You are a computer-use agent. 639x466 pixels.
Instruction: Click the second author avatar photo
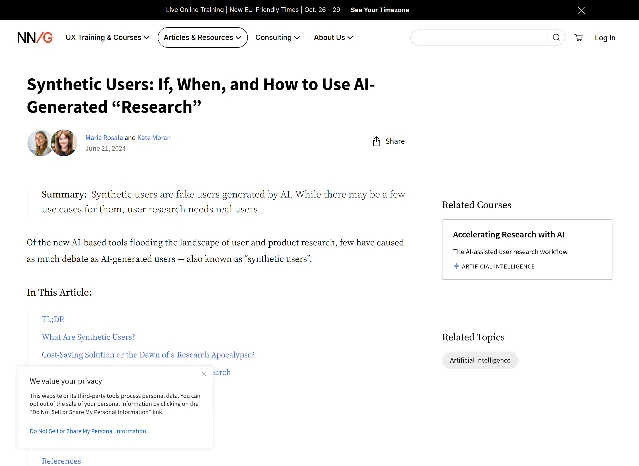pyautogui.click(x=64, y=143)
